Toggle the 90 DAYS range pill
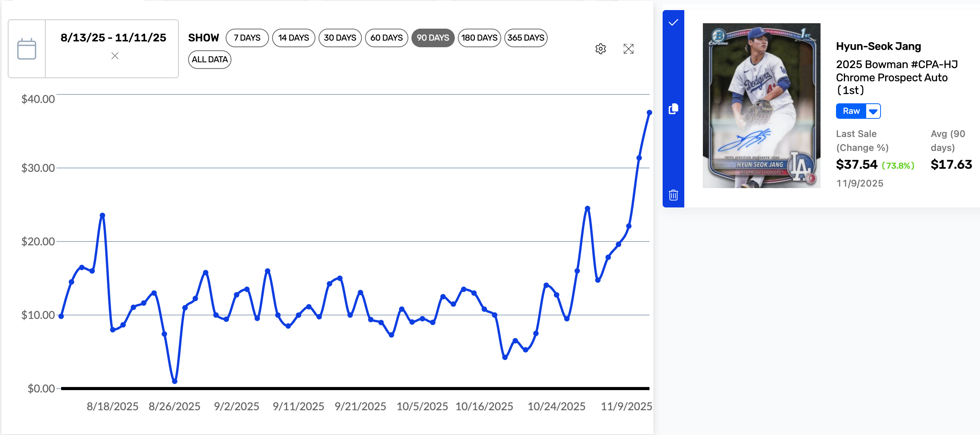The height and width of the screenshot is (435, 980). pyautogui.click(x=433, y=38)
